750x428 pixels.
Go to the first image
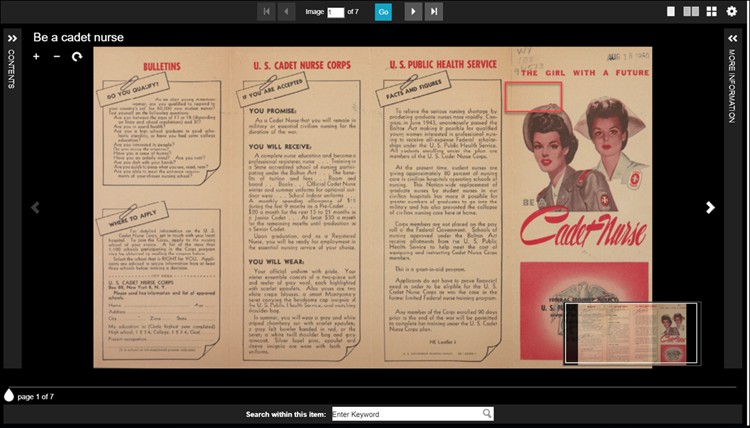click(x=266, y=11)
